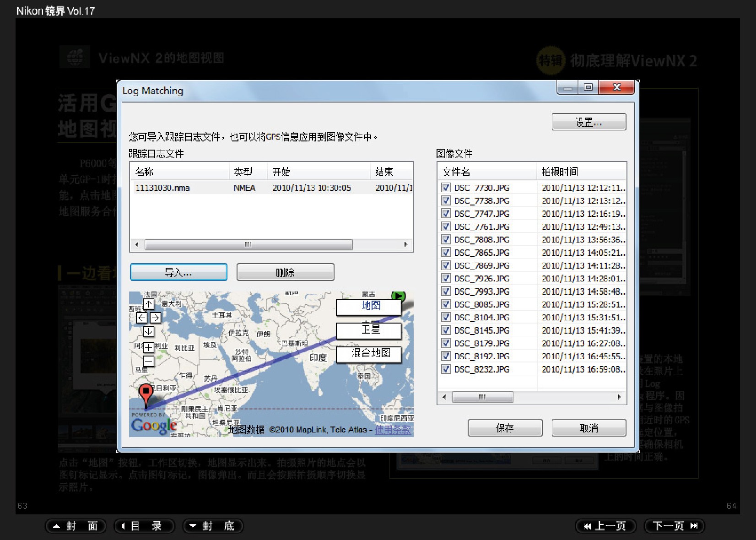Go to 上一页 previous page
The height and width of the screenshot is (540, 756).
click(x=606, y=526)
